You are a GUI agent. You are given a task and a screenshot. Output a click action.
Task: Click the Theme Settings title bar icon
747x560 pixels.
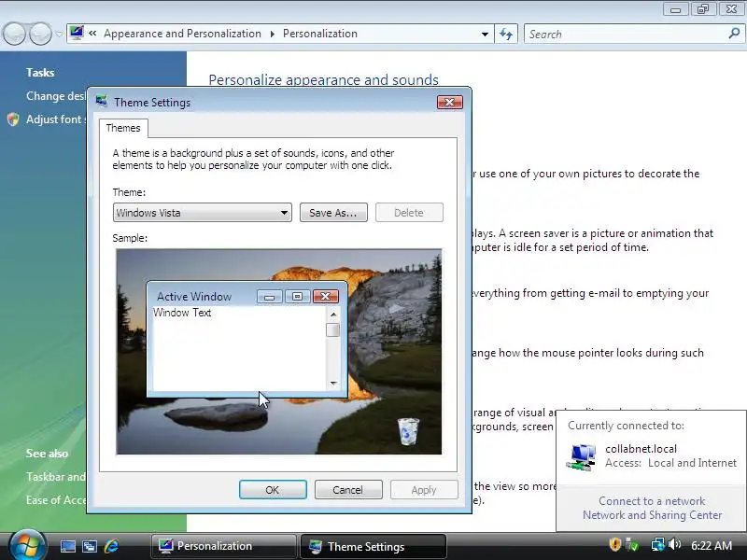[x=101, y=102]
